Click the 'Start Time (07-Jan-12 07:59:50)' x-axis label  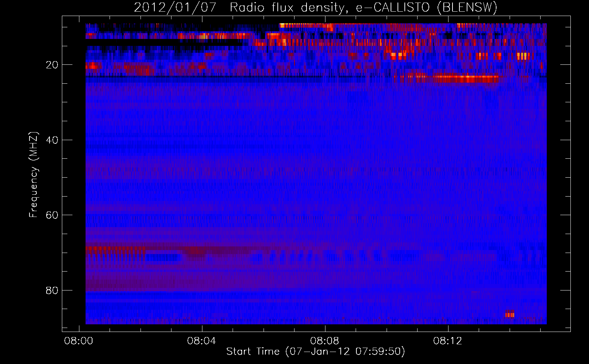coord(316,352)
